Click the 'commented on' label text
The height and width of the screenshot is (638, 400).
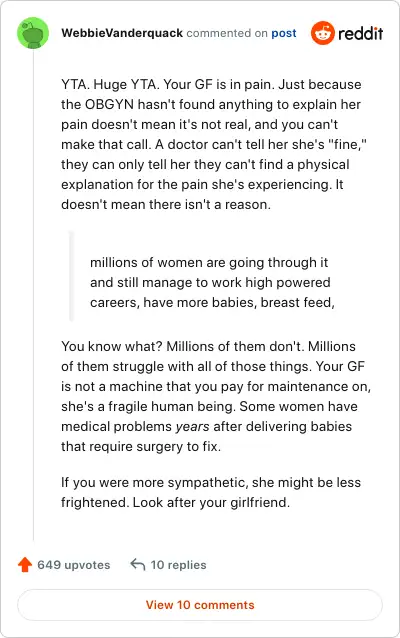pyautogui.click(x=227, y=33)
